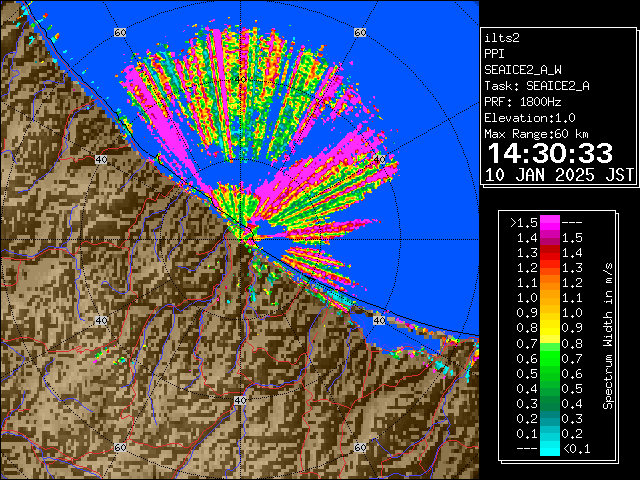
Task: Click the '40' range label east-northeast over the sea
Action: pos(380,160)
